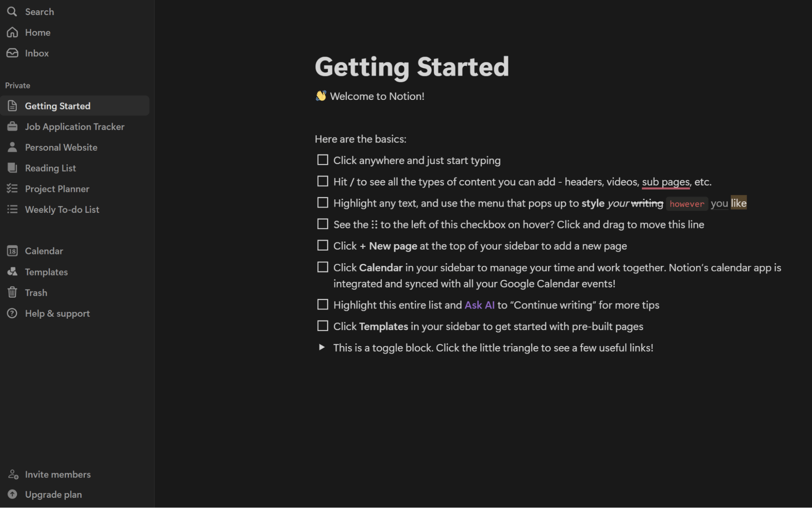Open the Search icon in sidebar

(12, 11)
